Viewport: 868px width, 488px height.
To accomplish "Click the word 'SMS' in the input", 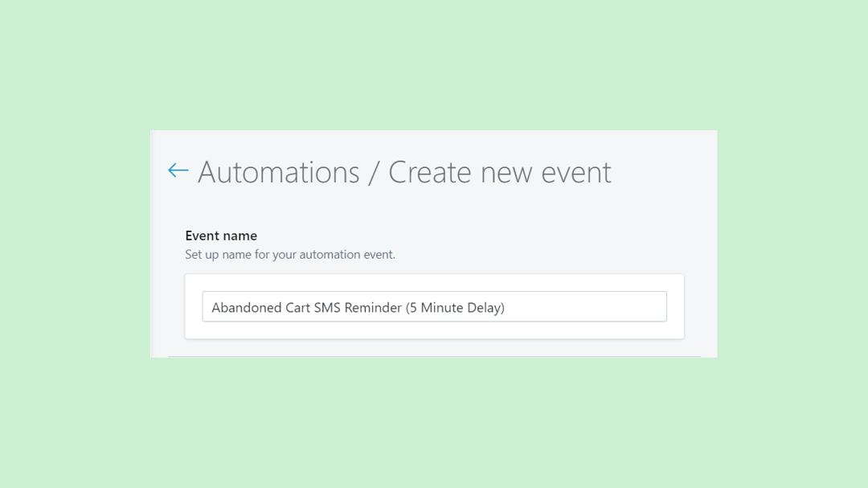I will 326,307.
